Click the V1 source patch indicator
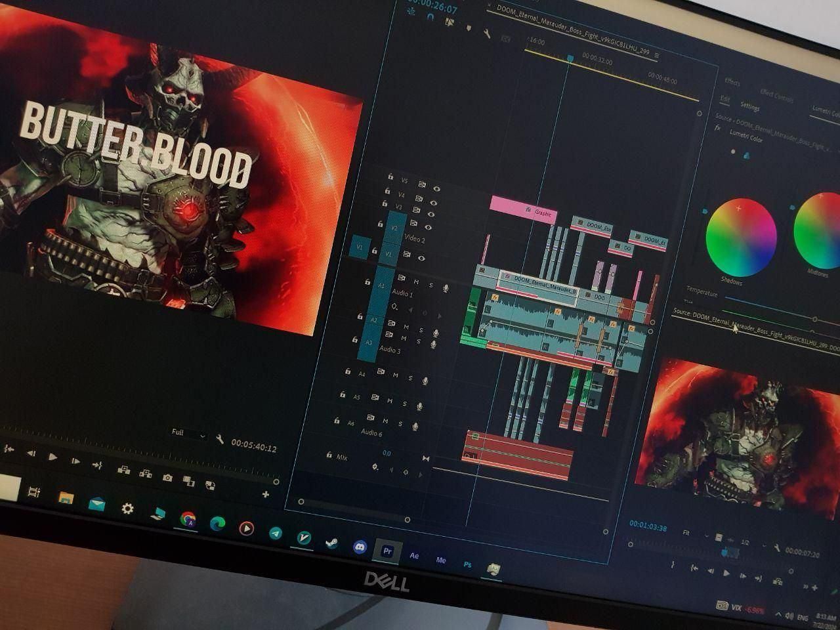Viewport: 840px width, 630px height. [x=360, y=248]
